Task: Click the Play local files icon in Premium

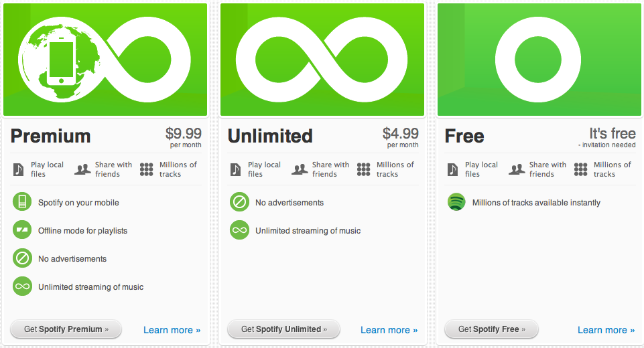Action: (19, 169)
